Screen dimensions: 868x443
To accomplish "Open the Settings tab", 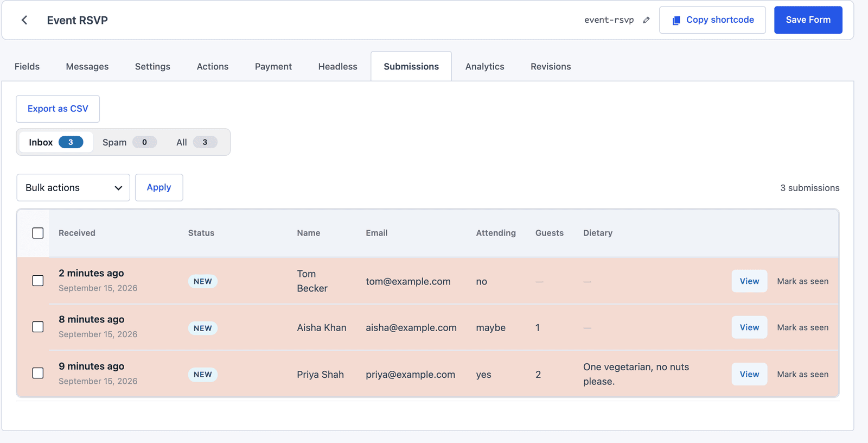I will pos(152,66).
